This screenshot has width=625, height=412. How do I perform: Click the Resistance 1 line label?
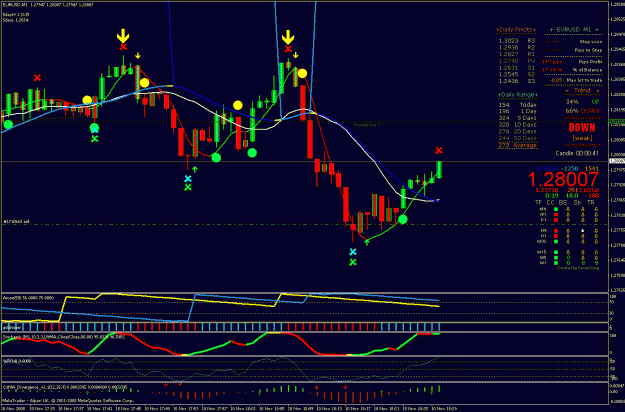(367, 125)
